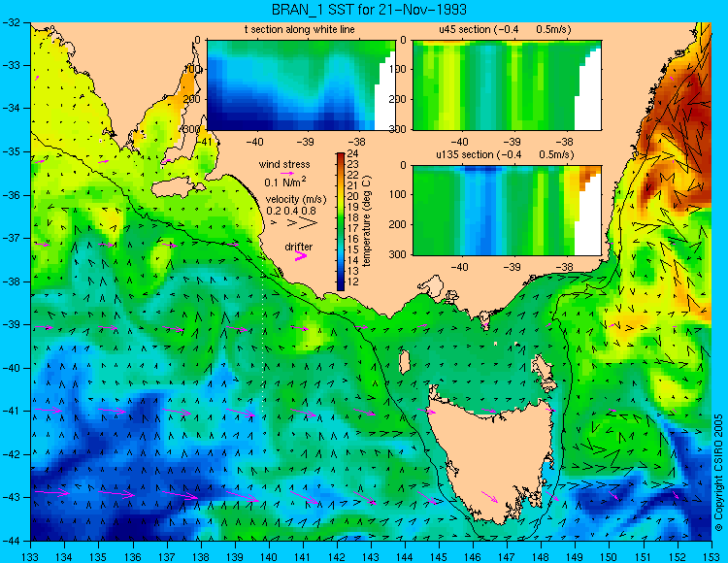Click the '24' value on the colorbar

(352, 153)
